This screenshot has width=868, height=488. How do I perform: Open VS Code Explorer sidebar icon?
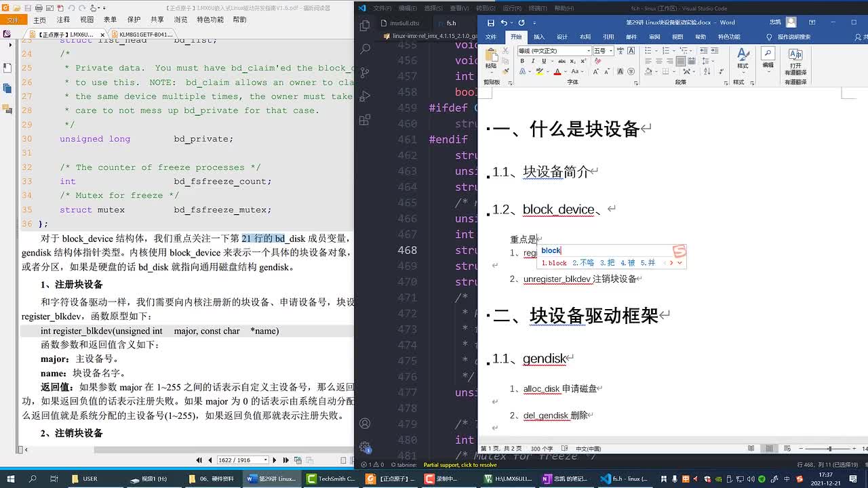[x=365, y=25]
